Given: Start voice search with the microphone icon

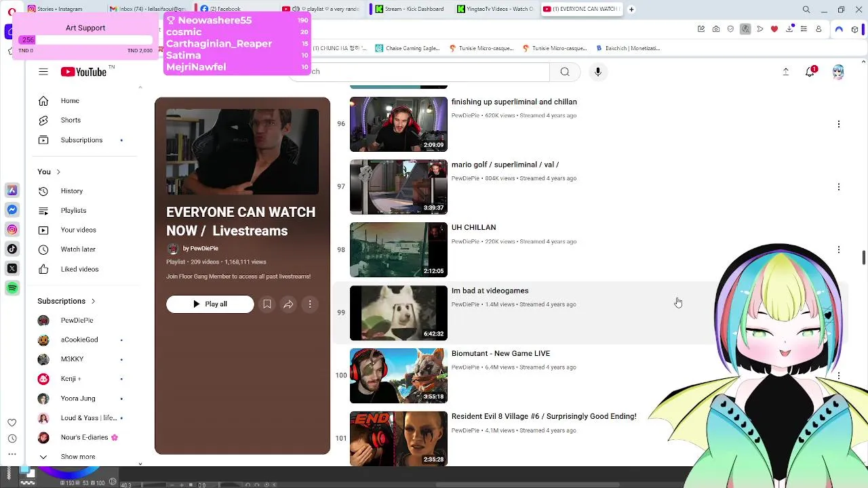Looking at the screenshot, I should tap(597, 72).
